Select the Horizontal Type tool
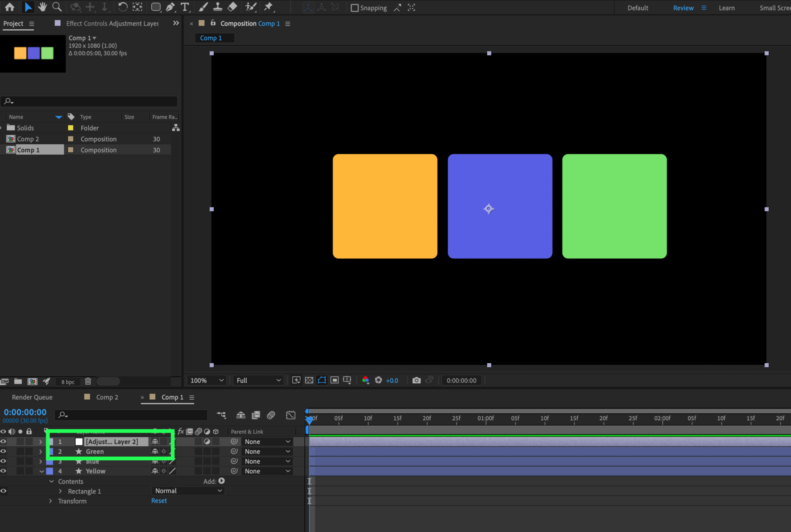The width and height of the screenshot is (791, 532). 185,7
